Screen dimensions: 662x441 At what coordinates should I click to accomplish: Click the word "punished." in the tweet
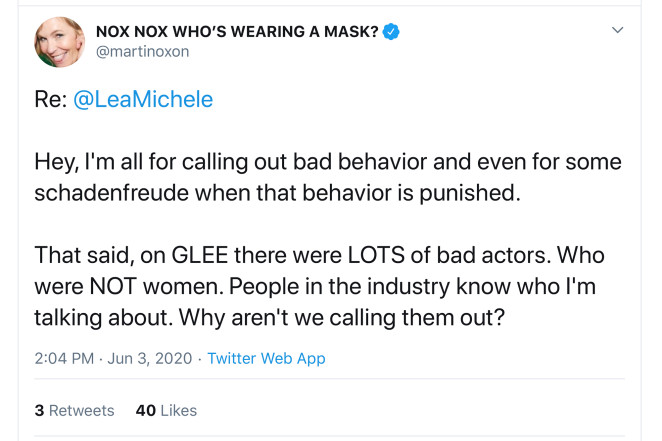pyautogui.click(x=470, y=194)
